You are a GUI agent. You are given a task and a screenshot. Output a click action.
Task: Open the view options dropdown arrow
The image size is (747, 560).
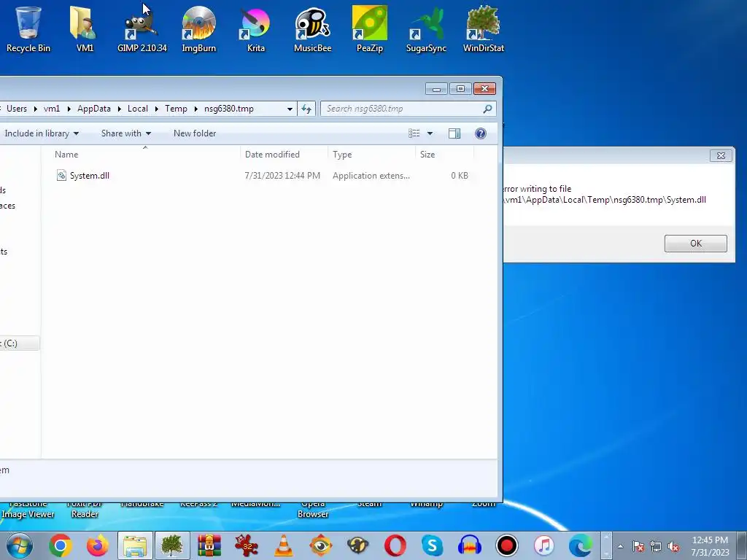(x=430, y=133)
